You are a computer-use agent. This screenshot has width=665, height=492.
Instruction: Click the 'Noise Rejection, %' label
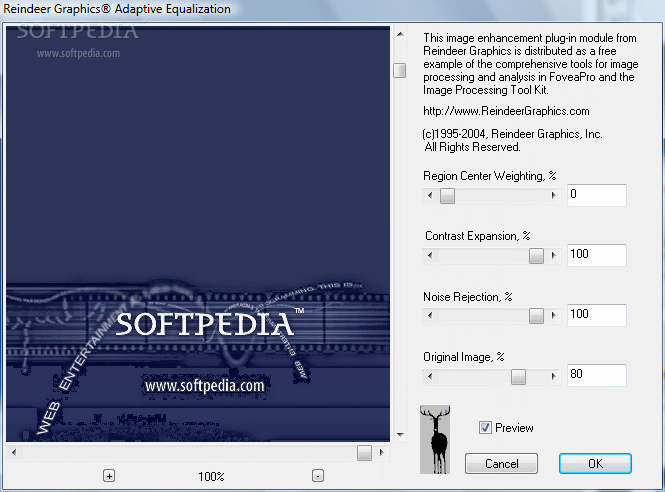[x=468, y=297]
